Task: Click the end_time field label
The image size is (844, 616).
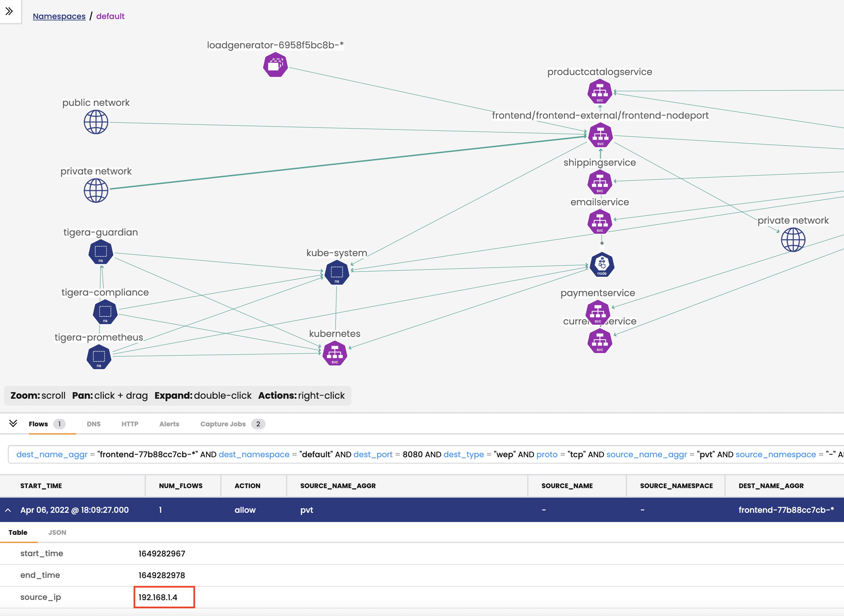Action: (40, 575)
